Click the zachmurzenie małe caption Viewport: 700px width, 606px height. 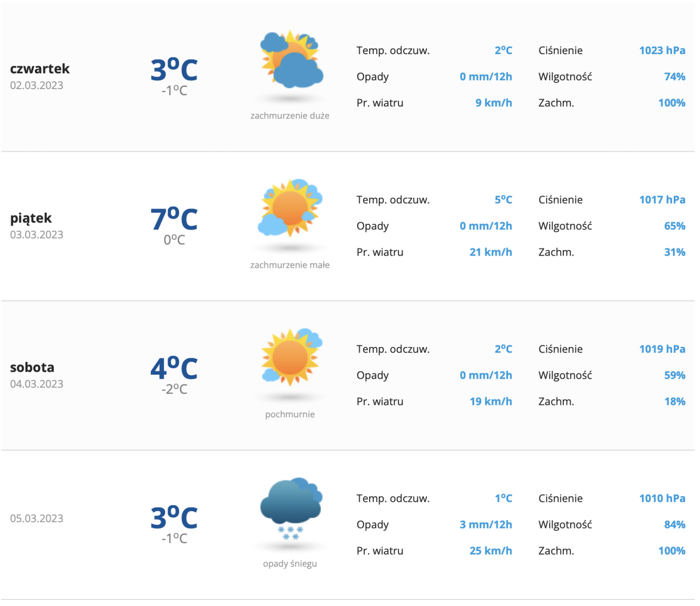[290, 265]
